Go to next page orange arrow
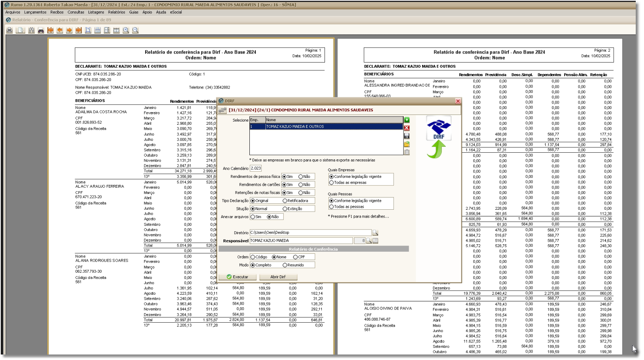Viewport: 644px width, 360px height. [x=69, y=30]
